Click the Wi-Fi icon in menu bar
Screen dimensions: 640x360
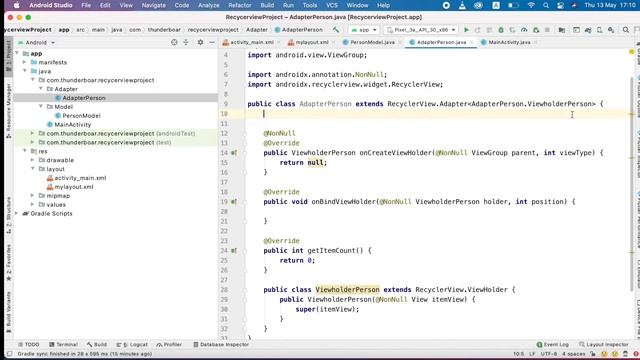point(531,5)
